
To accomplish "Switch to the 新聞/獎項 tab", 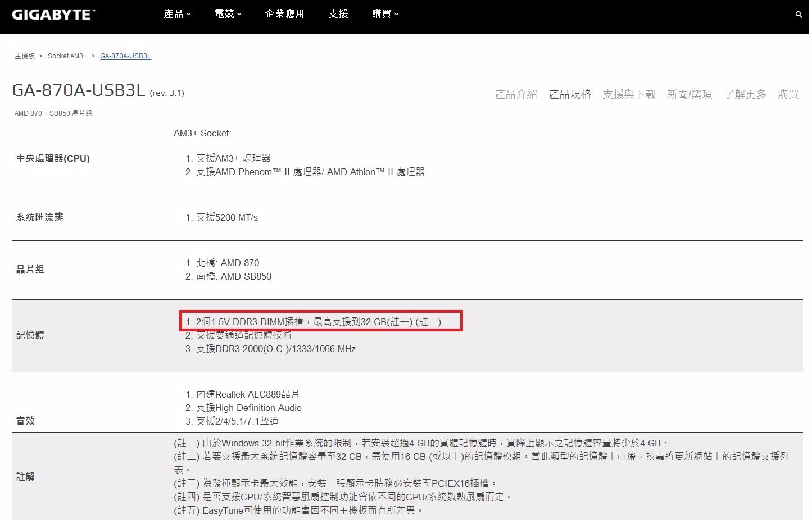I will click(x=689, y=94).
